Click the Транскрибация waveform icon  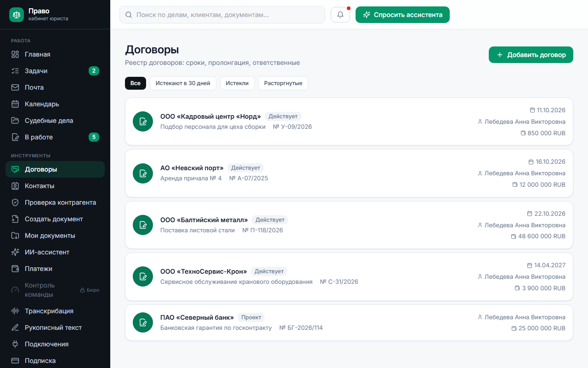coord(15,311)
